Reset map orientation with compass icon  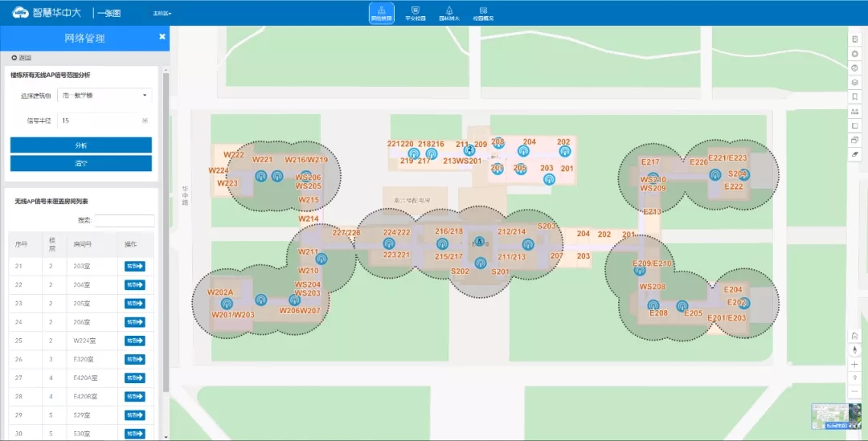[854, 349]
